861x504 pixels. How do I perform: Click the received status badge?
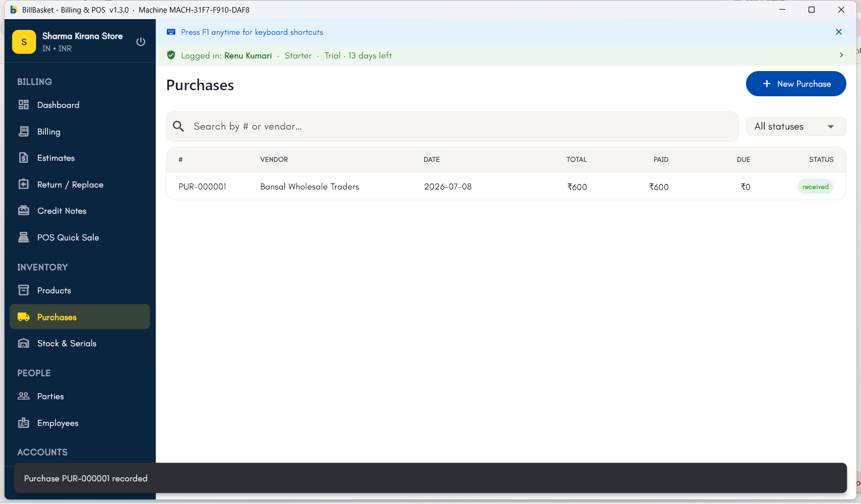pyautogui.click(x=815, y=186)
